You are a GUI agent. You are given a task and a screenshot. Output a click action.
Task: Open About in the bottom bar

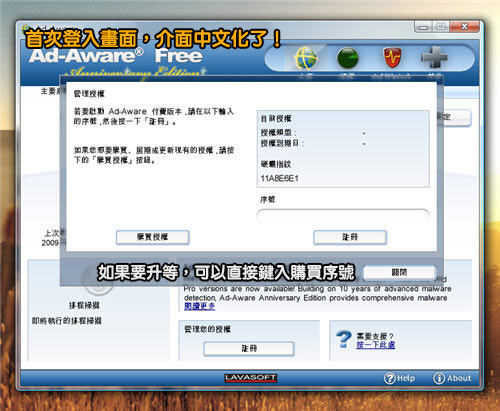452,378
